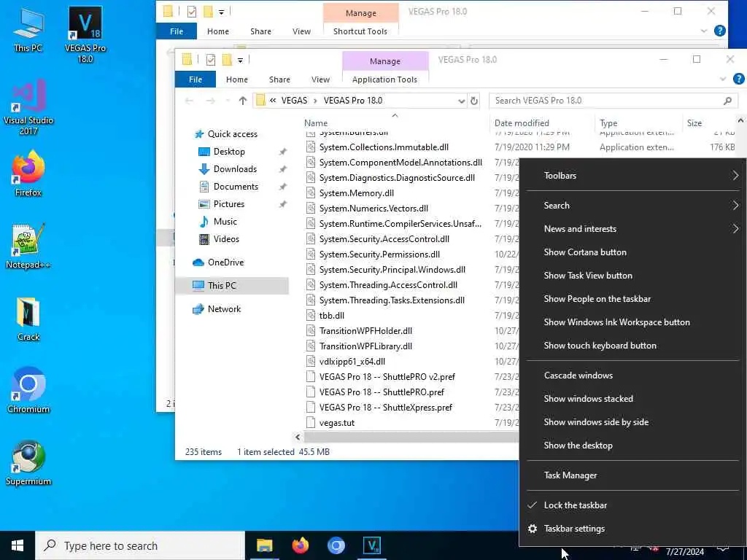747x560 pixels.
Task: Open View tab in back Explorer window
Action: click(x=301, y=31)
